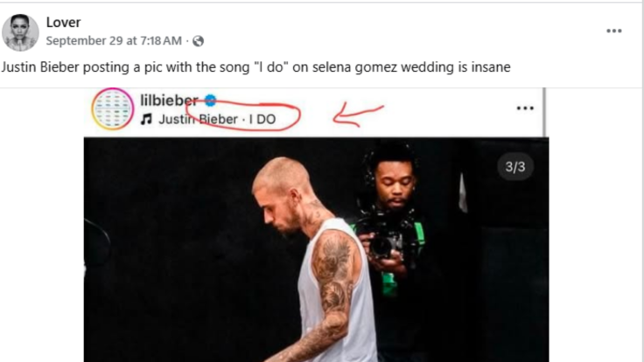
Task: Click the 3/3 slide counter badge
Action: 515,165
